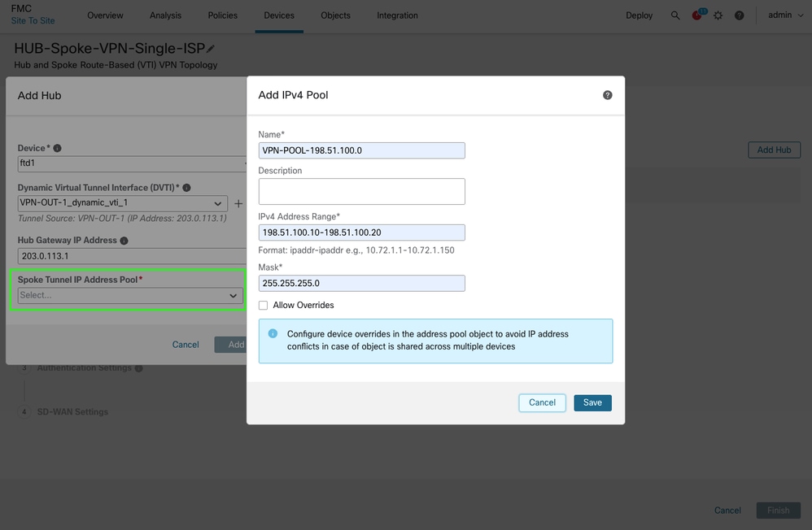
Task: Save the IPv4 pool
Action: click(x=592, y=402)
